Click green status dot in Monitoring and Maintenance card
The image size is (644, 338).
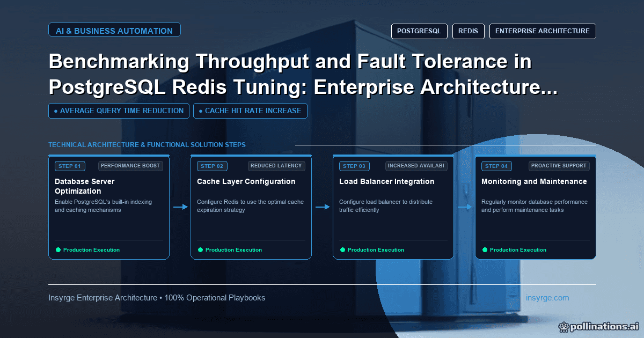485,250
